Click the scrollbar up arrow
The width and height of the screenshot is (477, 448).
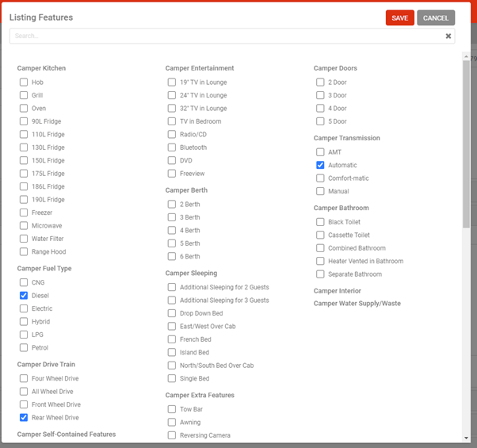466,56
